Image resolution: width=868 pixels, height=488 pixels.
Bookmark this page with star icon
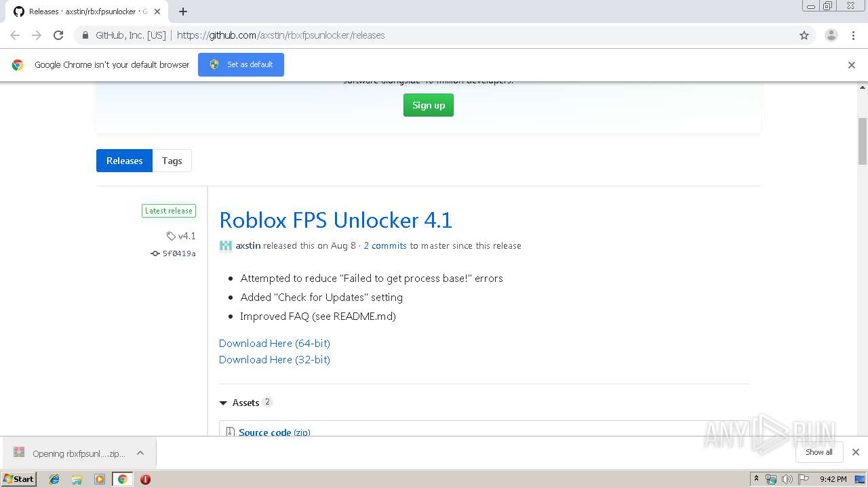pos(804,35)
